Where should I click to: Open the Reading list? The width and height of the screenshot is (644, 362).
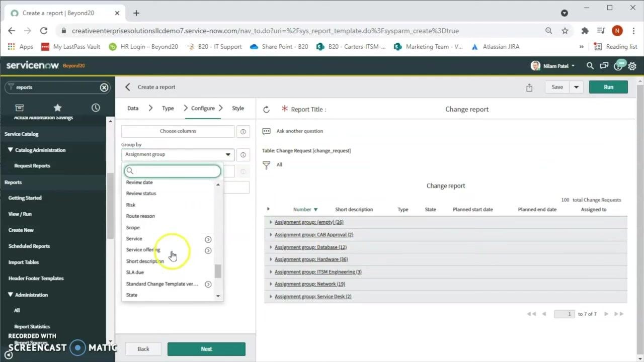[615, 47]
